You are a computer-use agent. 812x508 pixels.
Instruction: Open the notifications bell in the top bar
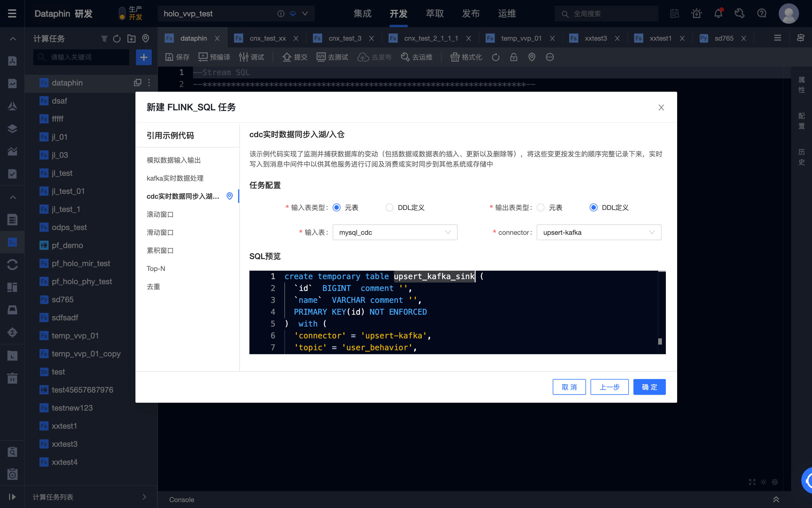click(718, 14)
